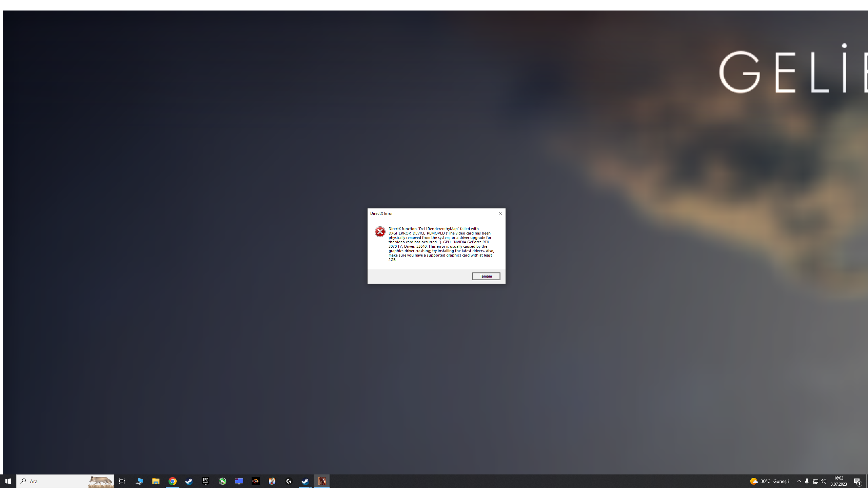
Task: Open the Ryzen Master taskbar icon
Action: (256, 481)
